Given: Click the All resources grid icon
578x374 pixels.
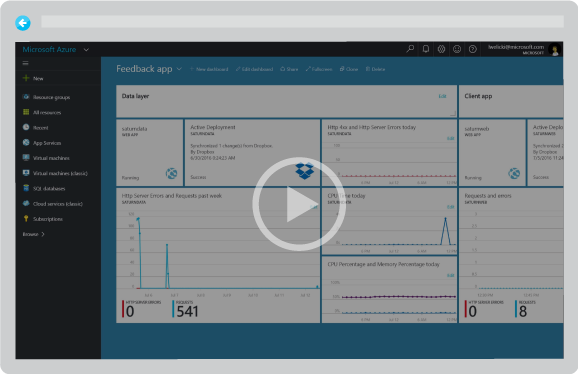Looking at the screenshot, I should coord(26,112).
